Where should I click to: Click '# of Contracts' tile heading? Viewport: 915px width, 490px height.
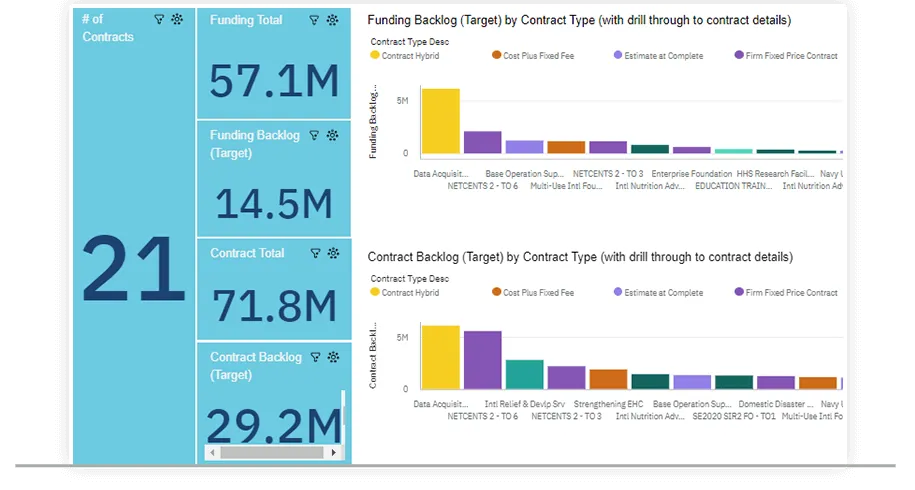coord(108,28)
